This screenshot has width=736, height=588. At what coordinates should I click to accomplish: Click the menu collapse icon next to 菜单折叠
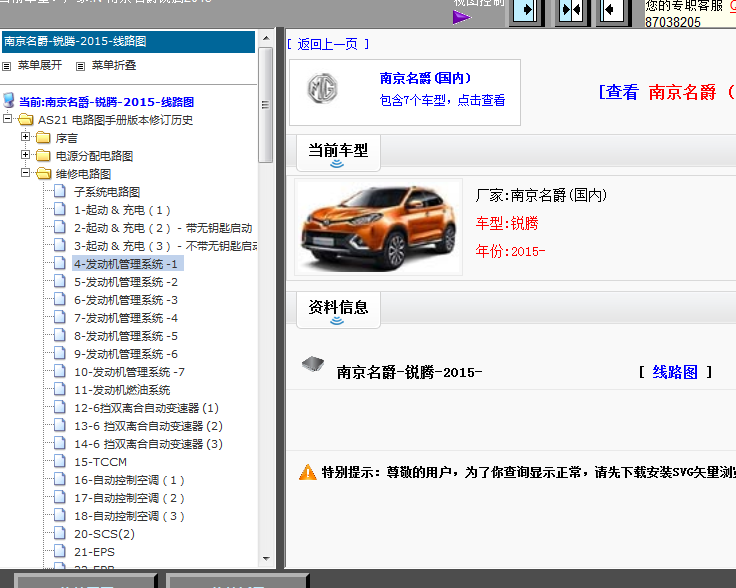pos(80,66)
